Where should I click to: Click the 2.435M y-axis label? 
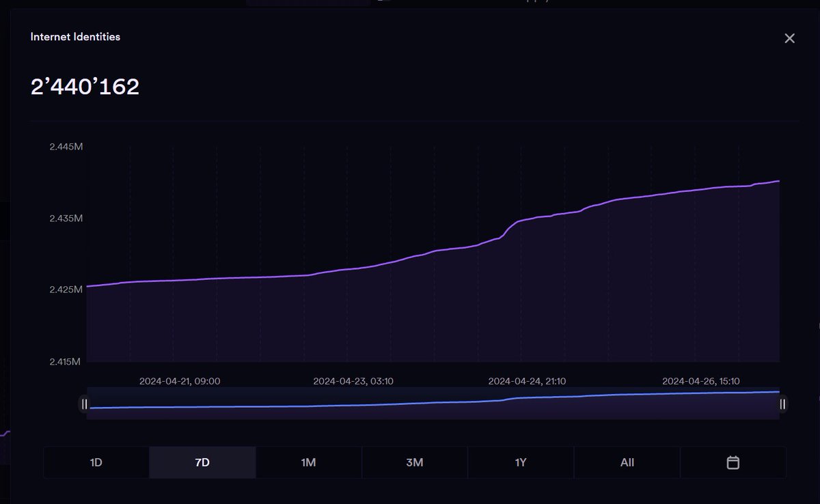point(66,219)
